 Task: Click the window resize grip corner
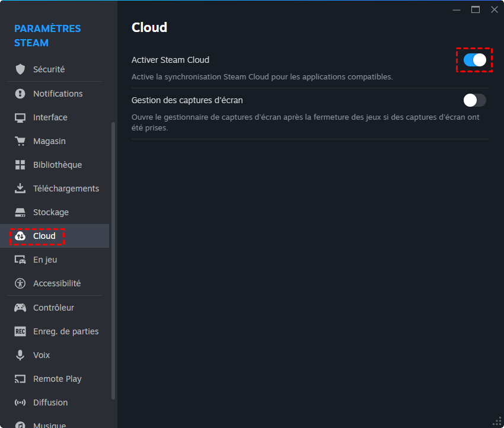click(x=497, y=421)
